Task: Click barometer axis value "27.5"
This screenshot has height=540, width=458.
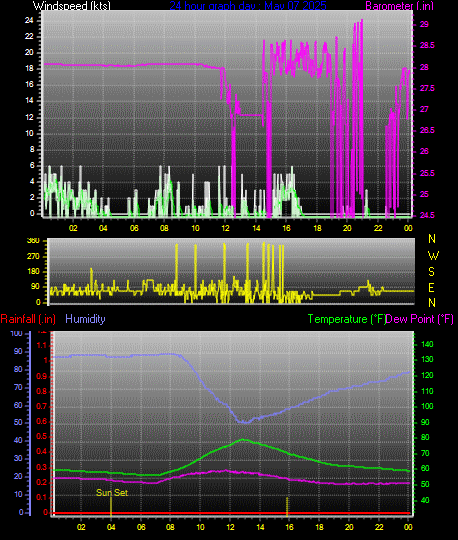Action: pyautogui.click(x=427, y=89)
